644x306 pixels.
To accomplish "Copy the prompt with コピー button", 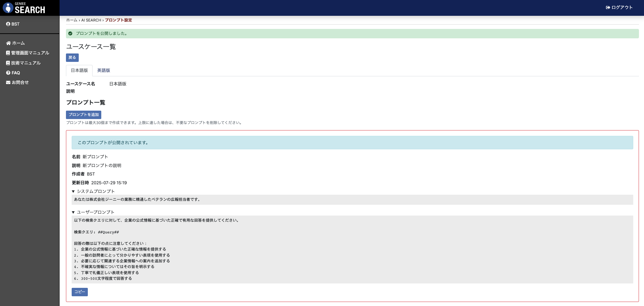I will 79,292.
